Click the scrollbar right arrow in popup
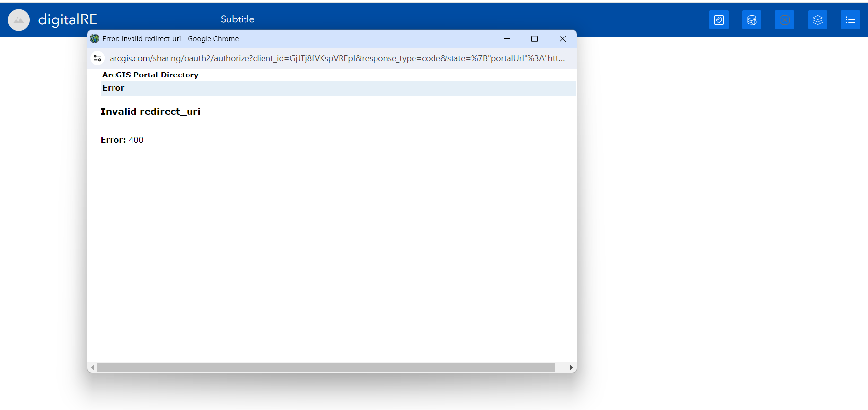 click(x=571, y=367)
